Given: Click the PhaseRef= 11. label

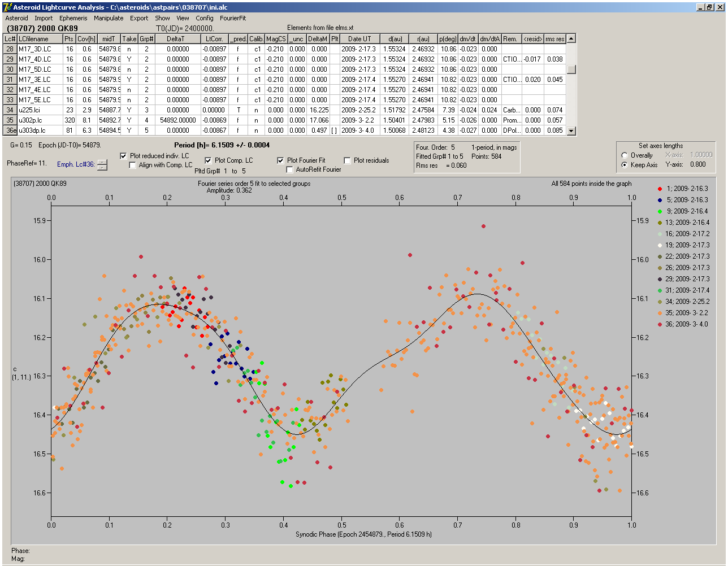Looking at the screenshot, I should coord(27,163).
